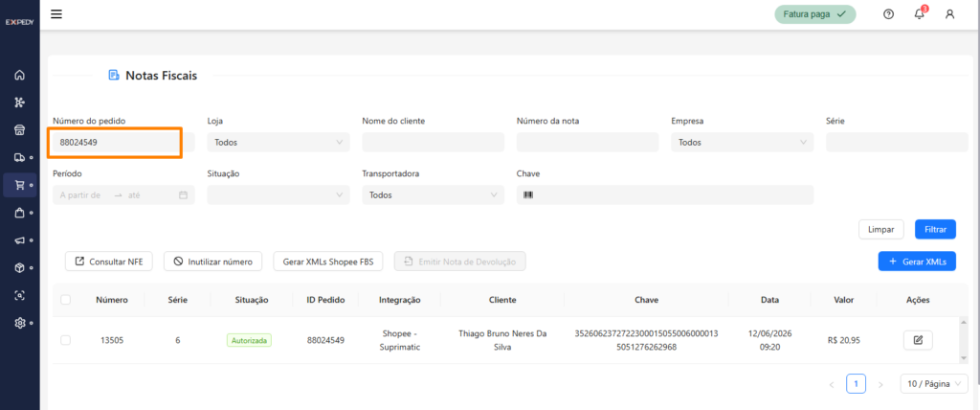Click Gerar XMLs Shopee FBS button
980x410 pixels.
327,262
